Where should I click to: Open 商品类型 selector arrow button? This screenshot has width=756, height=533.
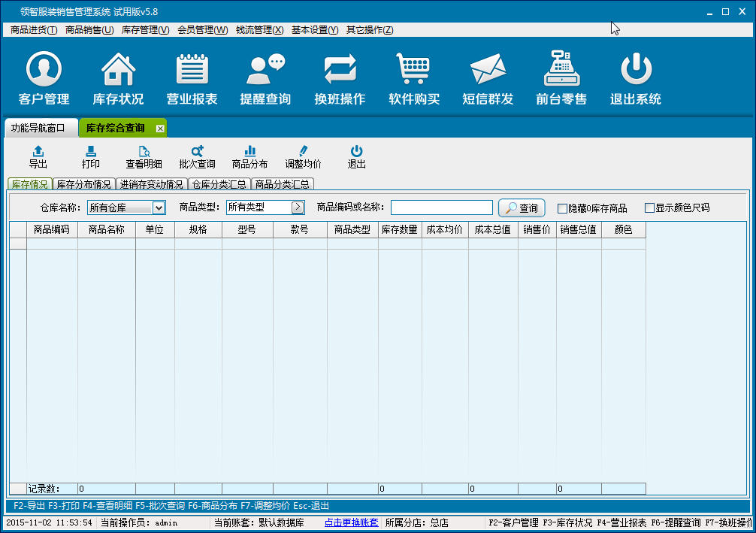point(298,207)
